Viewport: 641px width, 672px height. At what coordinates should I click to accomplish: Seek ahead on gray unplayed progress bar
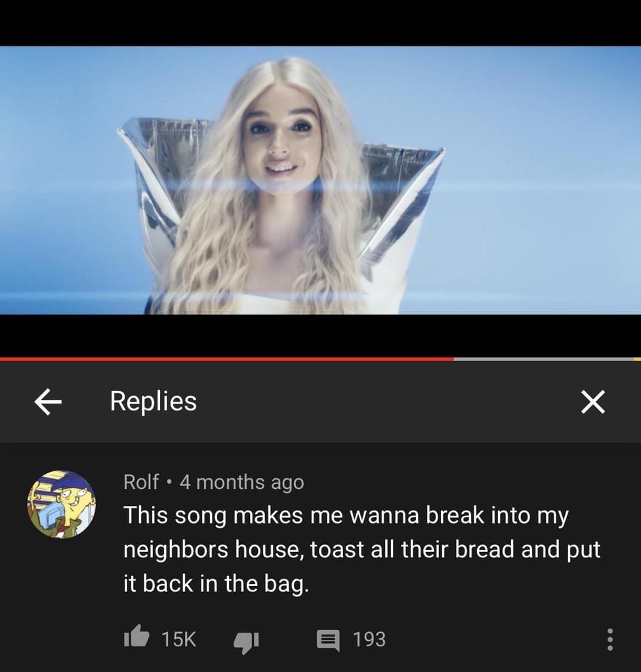(x=543, y=359)
